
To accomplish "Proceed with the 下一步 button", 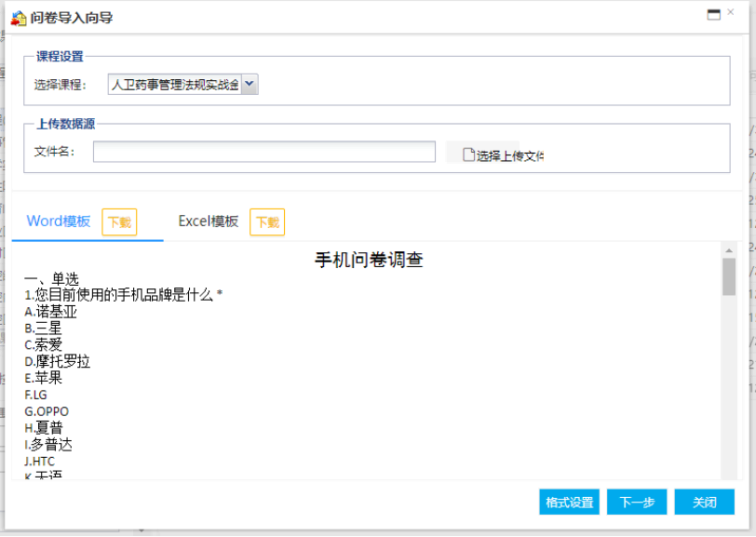I will click(x=637, y=502).
